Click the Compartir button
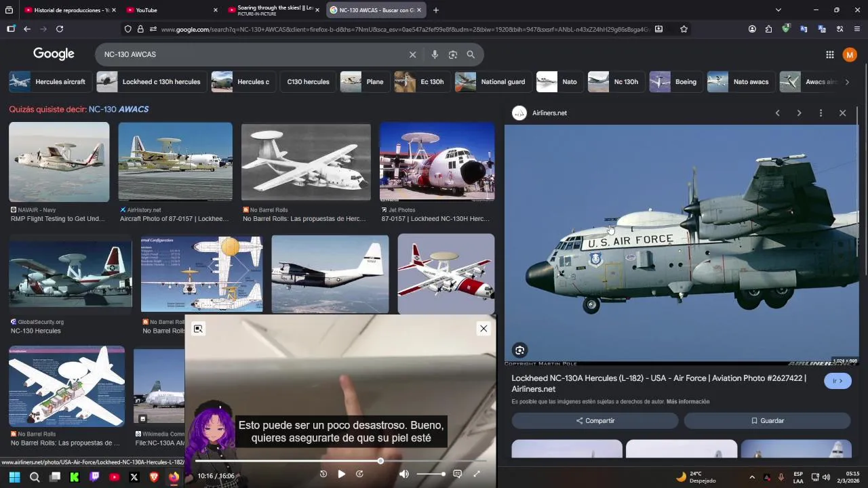Viewport: 868px width, 488px height. coord(595,421)
